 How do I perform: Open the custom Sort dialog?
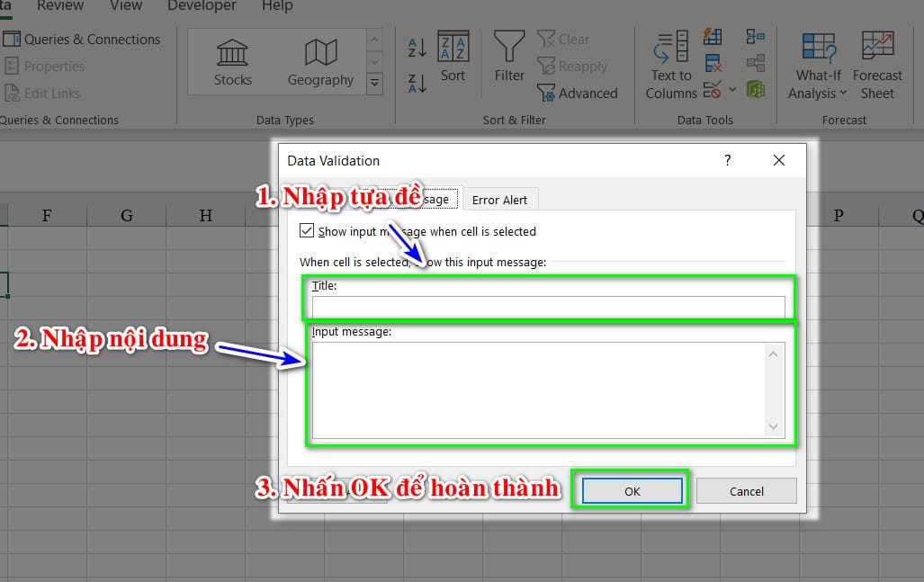tap(453, 57)
